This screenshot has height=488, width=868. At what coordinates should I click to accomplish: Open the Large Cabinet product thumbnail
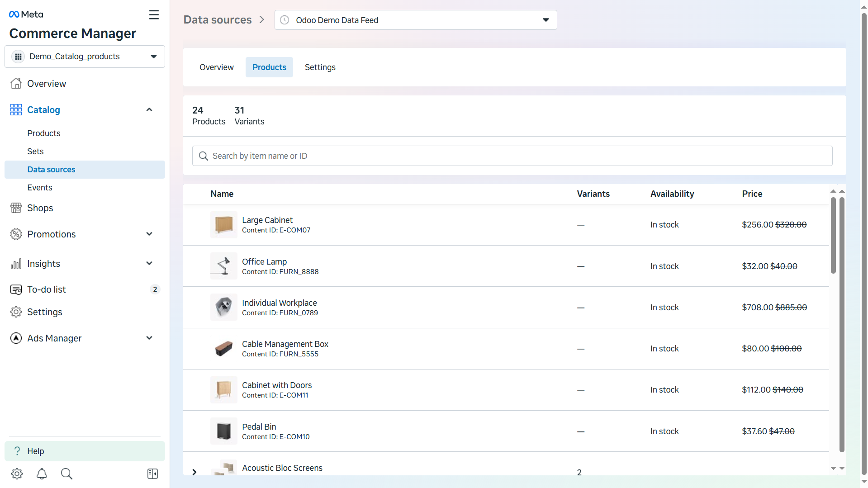pyautogui.click(x=224, y=224)
